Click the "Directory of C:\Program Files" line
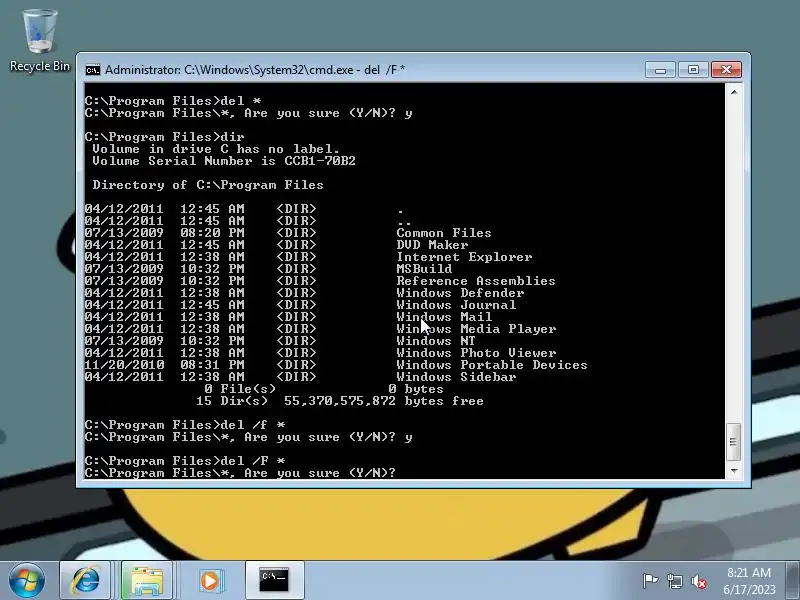 coord(208,185)
